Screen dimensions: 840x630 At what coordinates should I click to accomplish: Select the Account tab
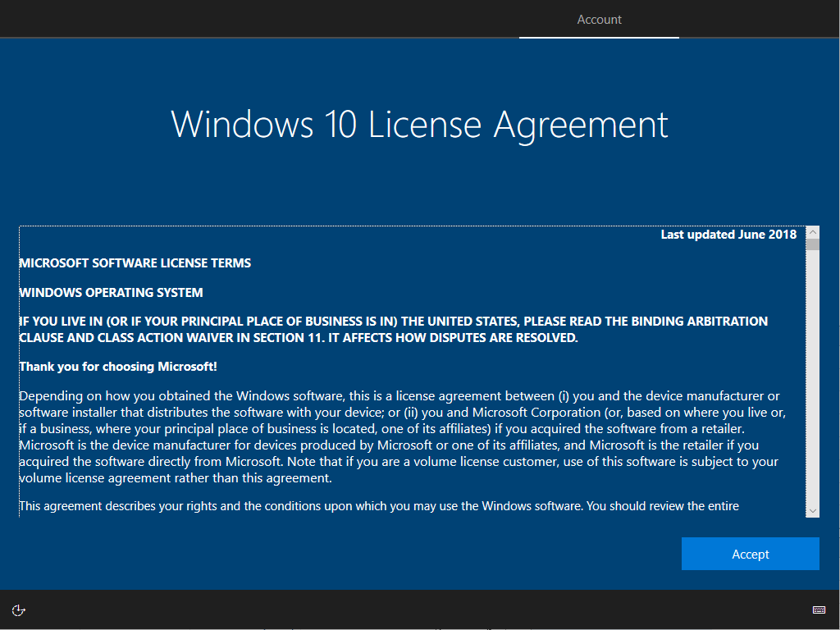599,20
